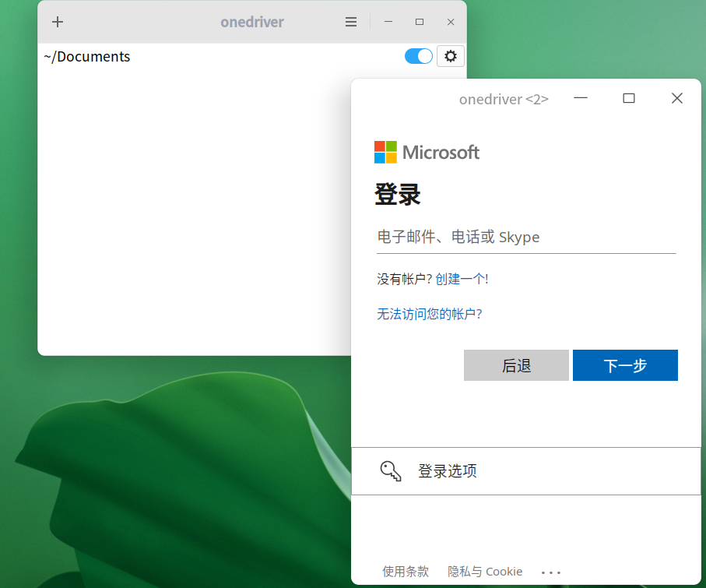Minimize the onedriver <2> login window

pyautogui.click(x=581, y=98)
